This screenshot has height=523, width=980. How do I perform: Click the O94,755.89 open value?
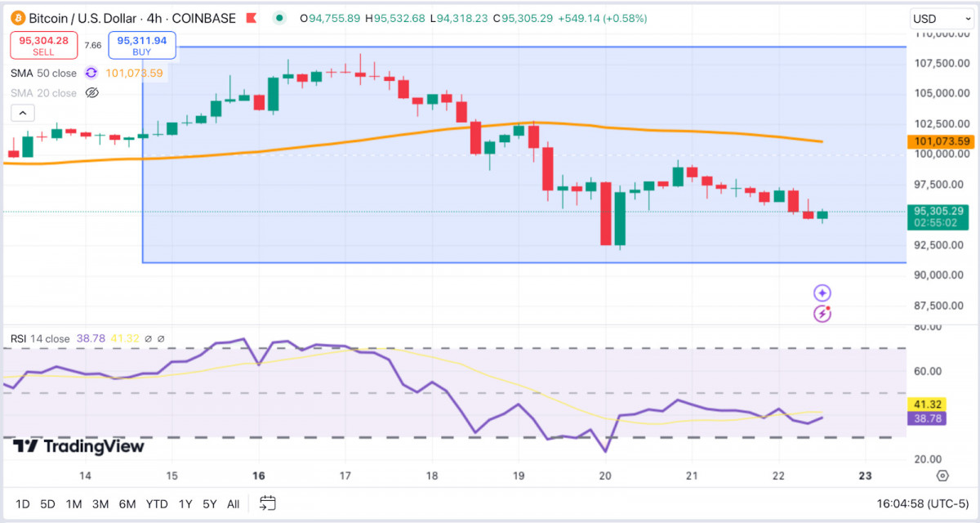tap(330, 18)
